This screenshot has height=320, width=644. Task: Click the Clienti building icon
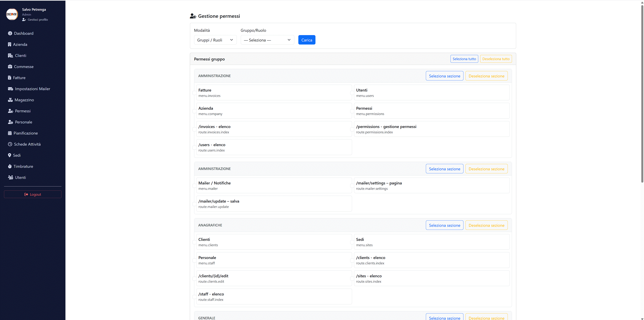coord(10,56)
